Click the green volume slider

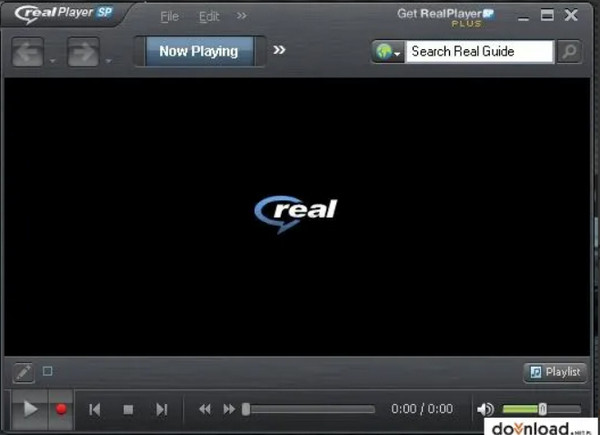point(541,409)
